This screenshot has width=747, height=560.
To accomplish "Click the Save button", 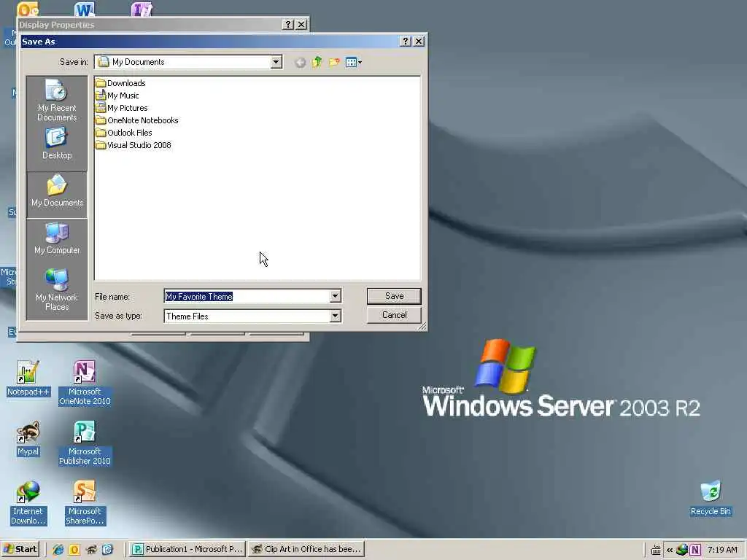I will [x=394, y=296].
